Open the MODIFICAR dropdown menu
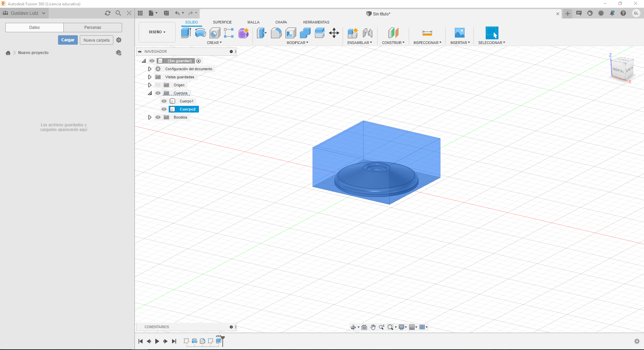644x350 pixels. (297, 43)
